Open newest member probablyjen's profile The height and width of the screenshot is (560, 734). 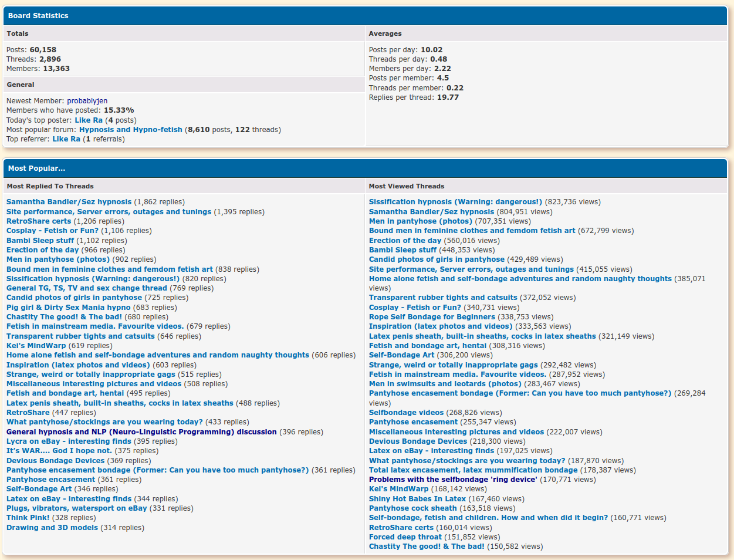[x=87, y=101]
